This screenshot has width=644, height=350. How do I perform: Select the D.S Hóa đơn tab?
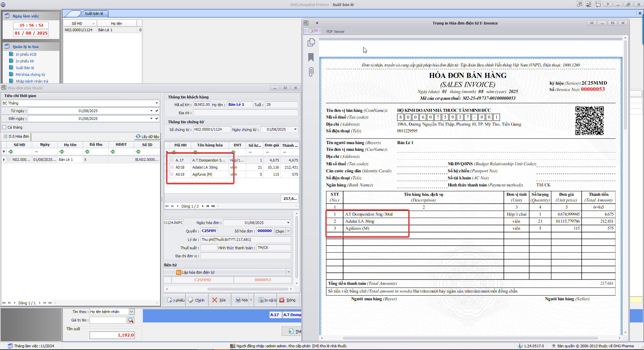coord(16,136)
